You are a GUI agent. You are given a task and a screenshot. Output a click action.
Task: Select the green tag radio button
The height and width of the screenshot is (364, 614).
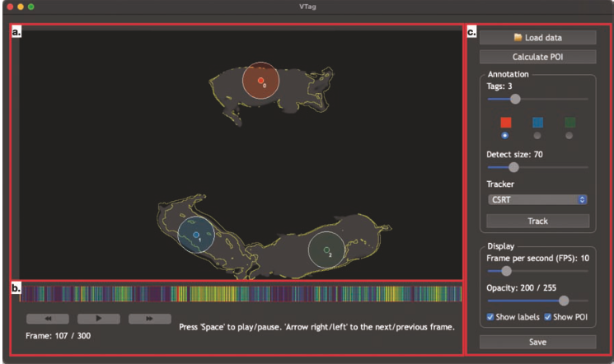[x=569, y=135]
